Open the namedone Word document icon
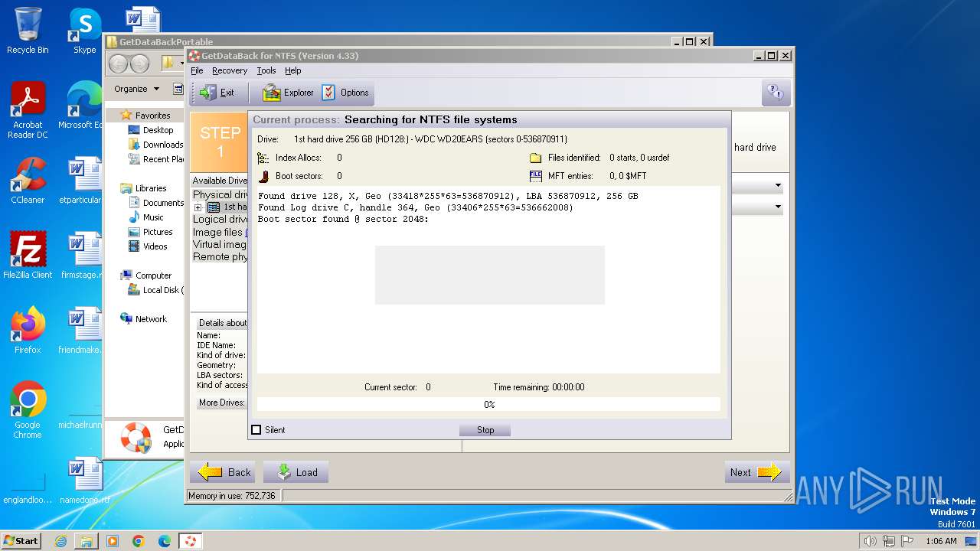Viewport: 980px width, 551px height. 84,481
